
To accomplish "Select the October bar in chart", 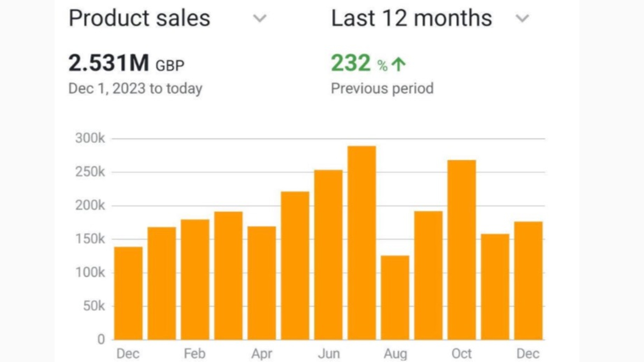I will tap(462, 250).
